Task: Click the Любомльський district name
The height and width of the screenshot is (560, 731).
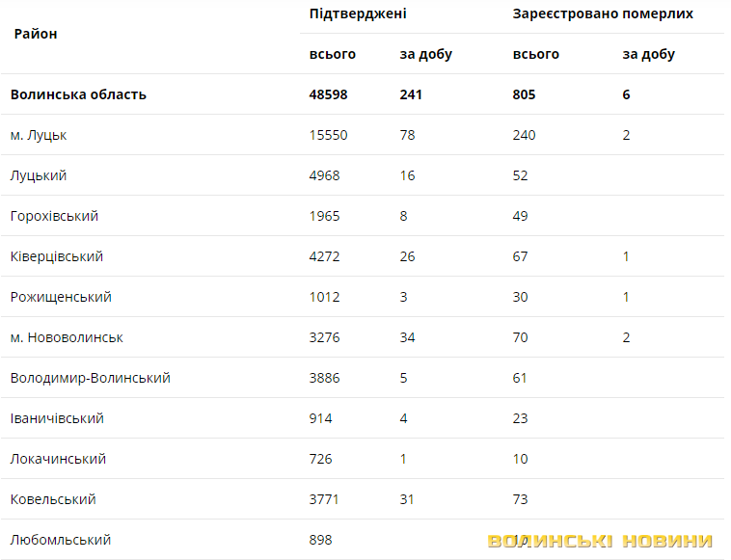Action: [61, 540]
